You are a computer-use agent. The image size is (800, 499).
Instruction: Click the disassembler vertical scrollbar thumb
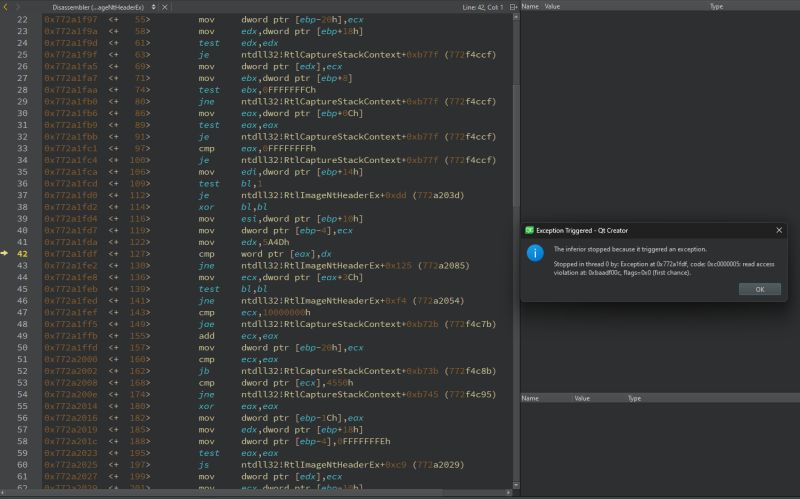pyautogui.click(x=516, y=145)
